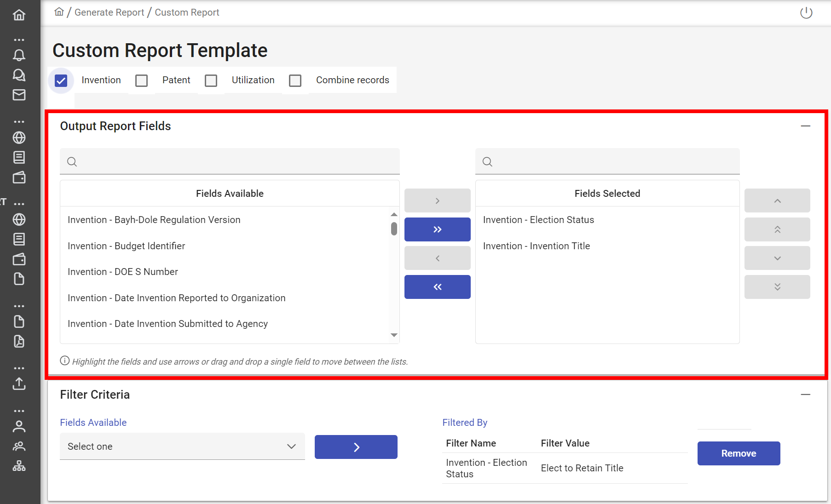Uncheck the Invention checkbox
This screenshot has width=831, height=504.
61,80
